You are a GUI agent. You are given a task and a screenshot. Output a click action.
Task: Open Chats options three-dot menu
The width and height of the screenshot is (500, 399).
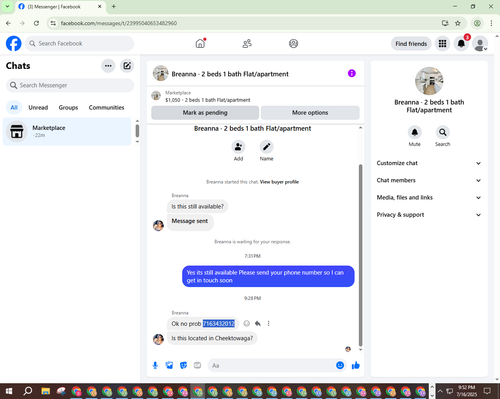click(108, 66)
